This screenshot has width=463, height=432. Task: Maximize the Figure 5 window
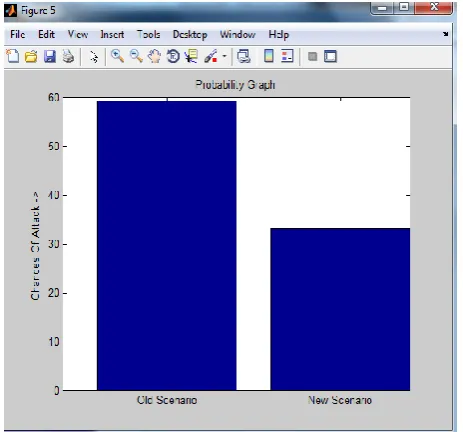point(404,7)
